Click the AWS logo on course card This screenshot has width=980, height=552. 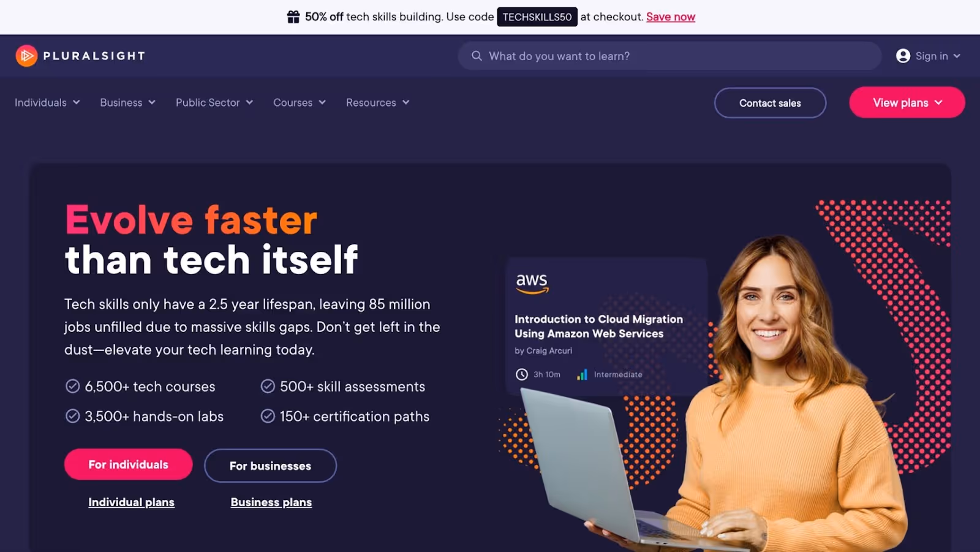532,282
